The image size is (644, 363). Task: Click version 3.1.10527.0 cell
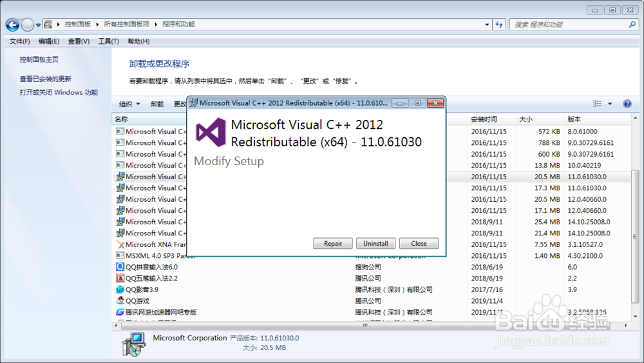coord(585,244)
